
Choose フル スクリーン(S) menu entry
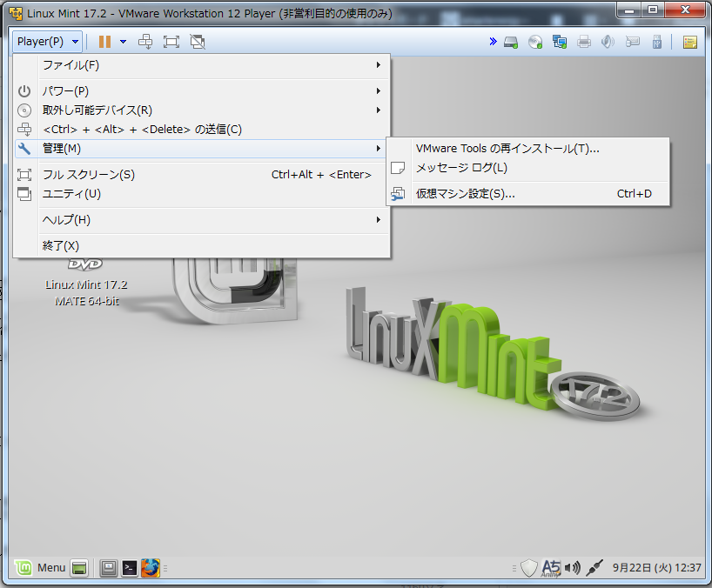[202, 175]
